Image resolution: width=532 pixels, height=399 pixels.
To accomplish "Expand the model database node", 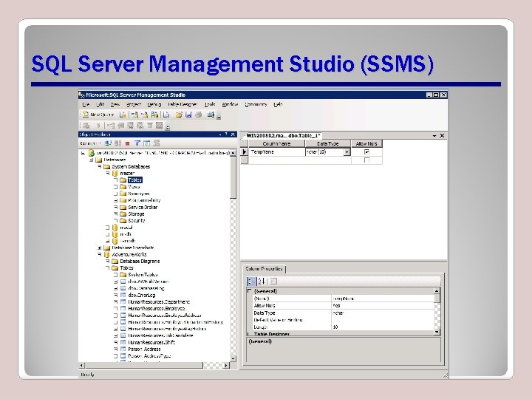I will pos(108,228).
